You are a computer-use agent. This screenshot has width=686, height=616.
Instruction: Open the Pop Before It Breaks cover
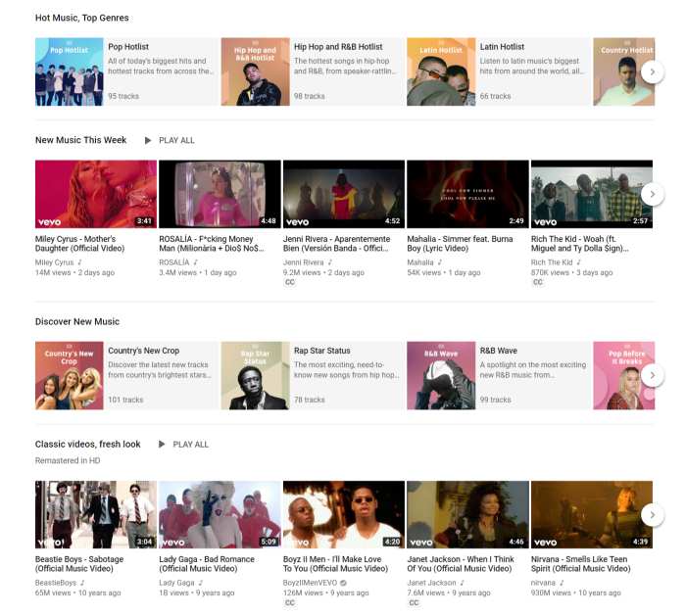(624, 375)
